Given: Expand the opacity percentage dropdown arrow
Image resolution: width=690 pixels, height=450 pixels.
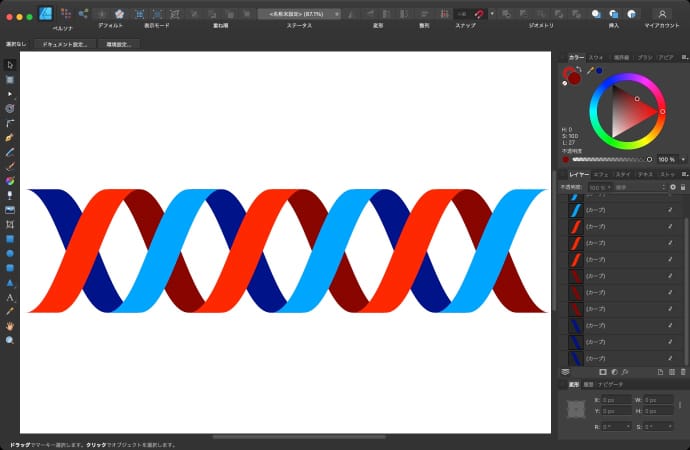Looking at the screenshot, I should 682,159.
